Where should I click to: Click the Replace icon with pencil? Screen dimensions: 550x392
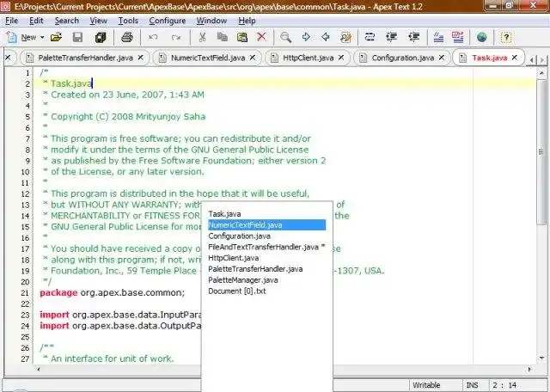click(345, 37)
